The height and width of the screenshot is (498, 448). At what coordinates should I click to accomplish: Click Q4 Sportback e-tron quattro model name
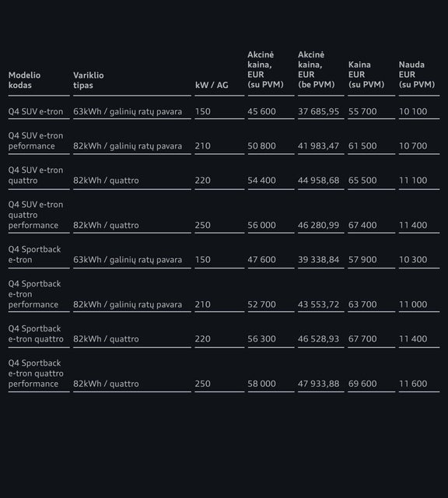(x=36, y=334)
